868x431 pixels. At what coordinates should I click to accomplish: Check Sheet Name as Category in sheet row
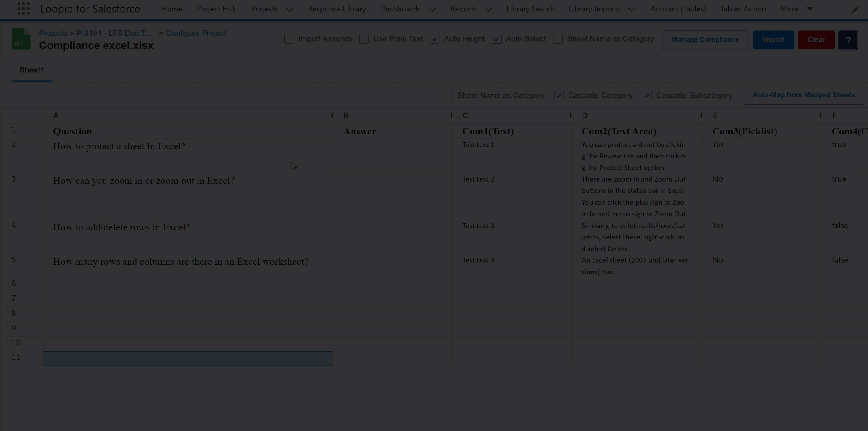(448, 96)
